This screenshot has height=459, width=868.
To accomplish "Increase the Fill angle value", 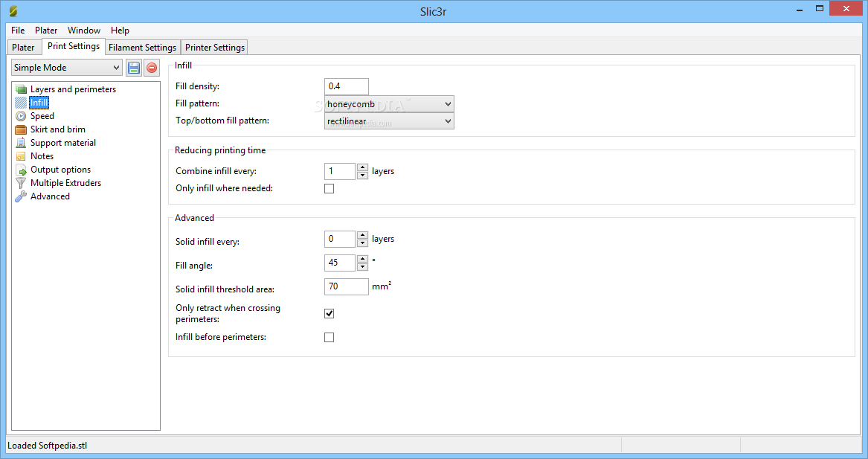I will pos(362,259).
